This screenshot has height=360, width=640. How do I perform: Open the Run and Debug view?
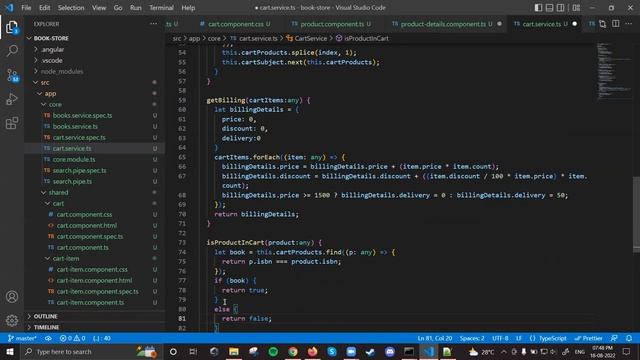click(12, 99)
